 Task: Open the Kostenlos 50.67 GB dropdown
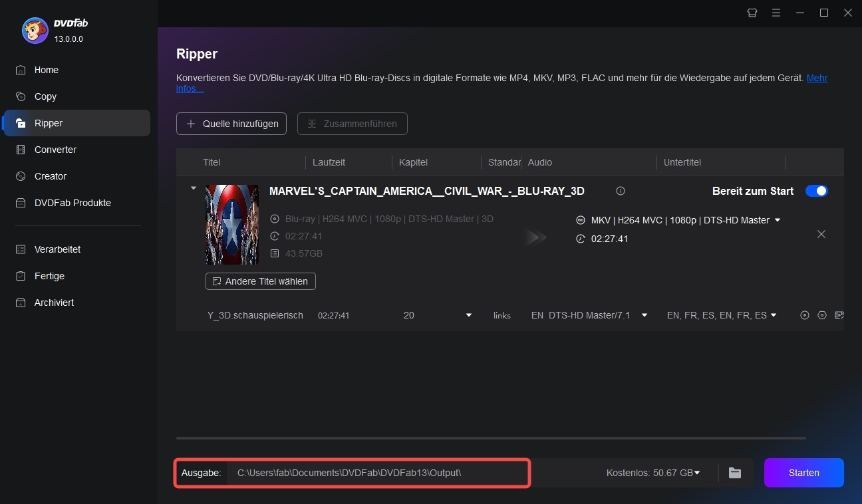[653, 473]
